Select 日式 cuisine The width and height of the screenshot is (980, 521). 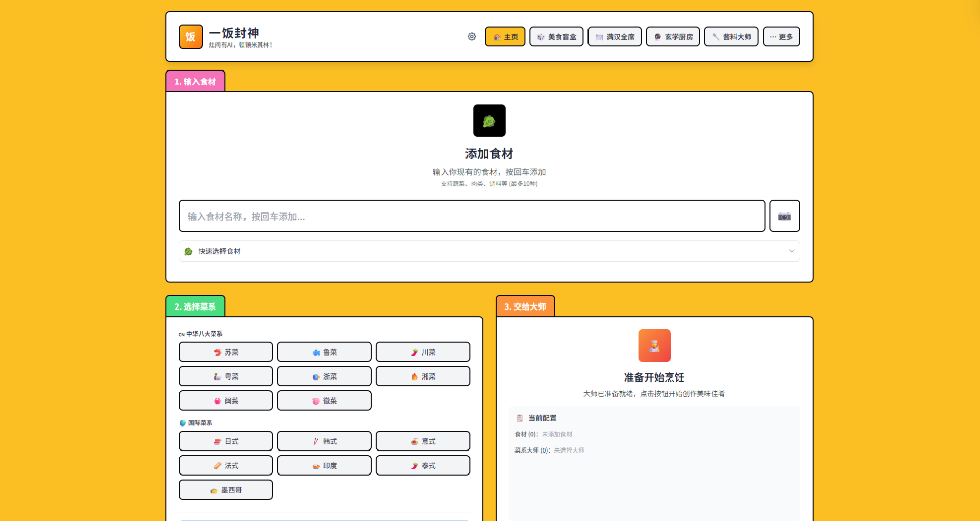tap(226, 441)
